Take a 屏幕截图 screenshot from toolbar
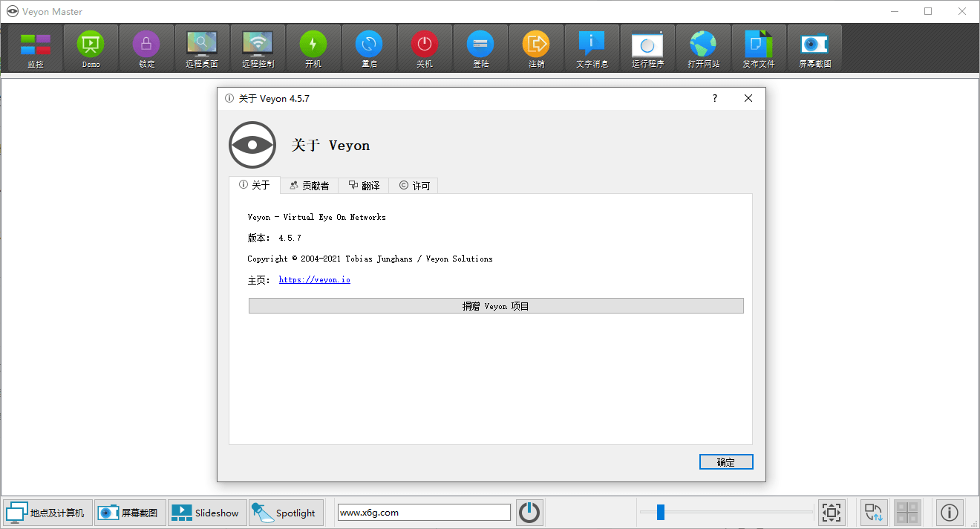 [x=814, y=47]
